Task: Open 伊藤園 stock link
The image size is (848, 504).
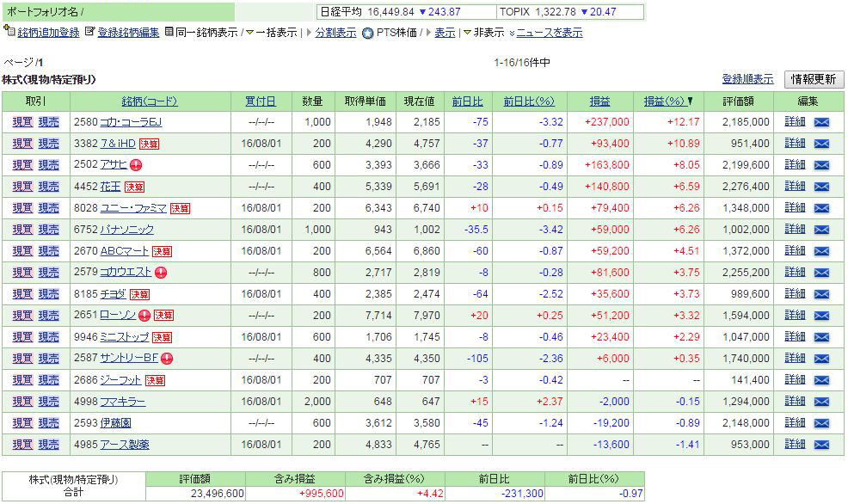Action: (x=116, y=423)
